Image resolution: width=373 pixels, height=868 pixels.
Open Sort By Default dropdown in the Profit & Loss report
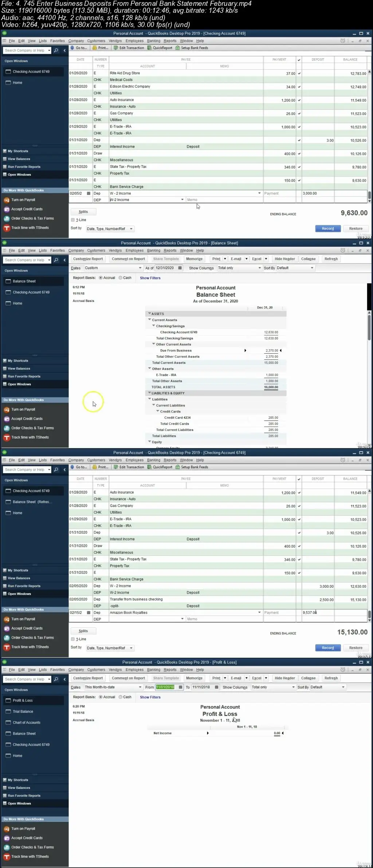point(327,687)
